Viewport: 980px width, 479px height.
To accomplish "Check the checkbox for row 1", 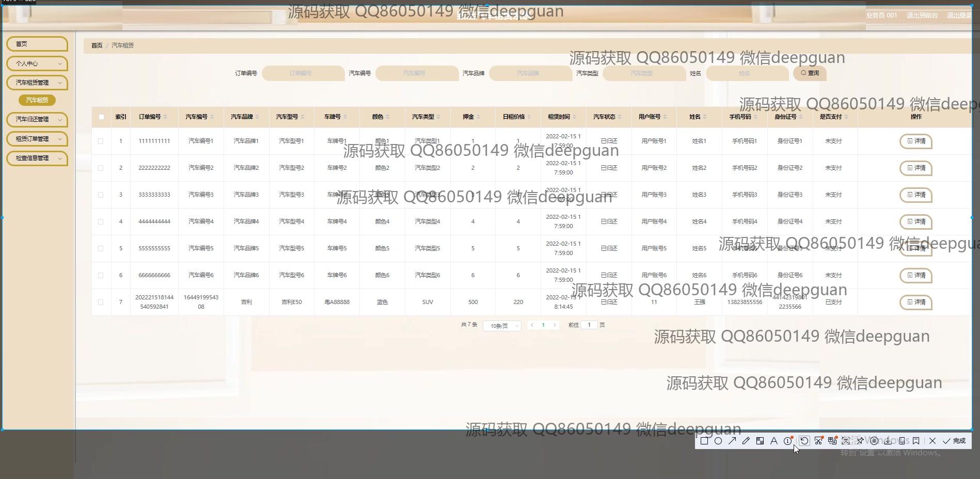I will 101,141.
